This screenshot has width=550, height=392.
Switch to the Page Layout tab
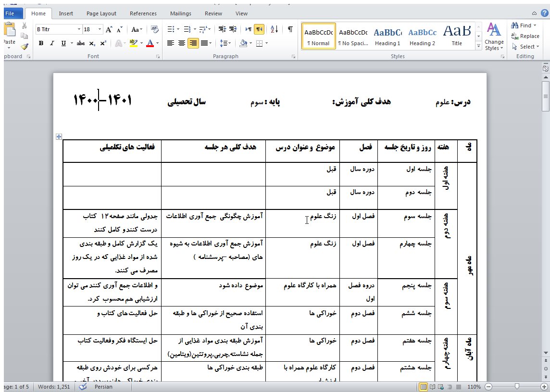coord(101,13)
